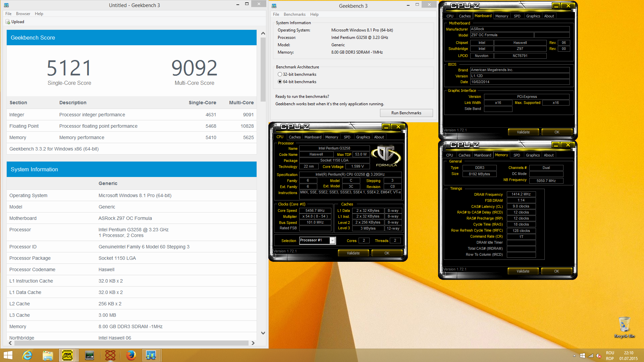The image size is (644, 362).
Task: Click the BIOS Version L1.12D field
Action: pos(520,76)
